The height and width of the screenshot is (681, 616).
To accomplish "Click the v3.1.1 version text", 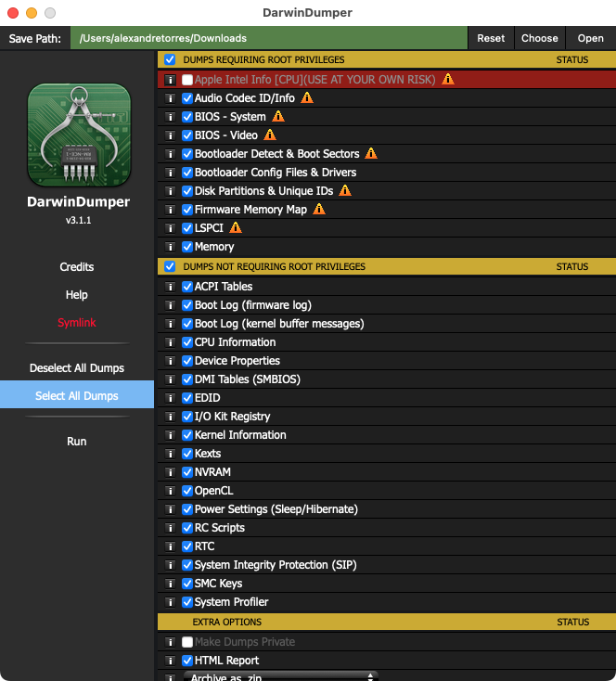I will 79,220.
